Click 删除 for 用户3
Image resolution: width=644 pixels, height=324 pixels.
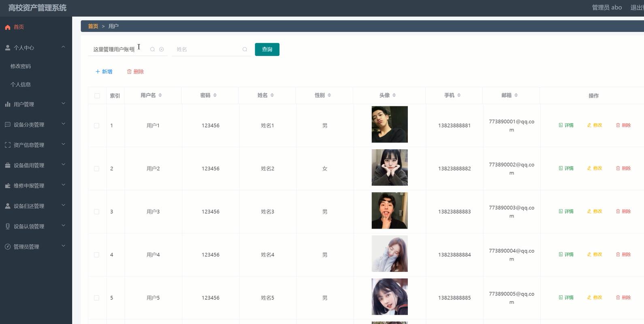(623, 212)
